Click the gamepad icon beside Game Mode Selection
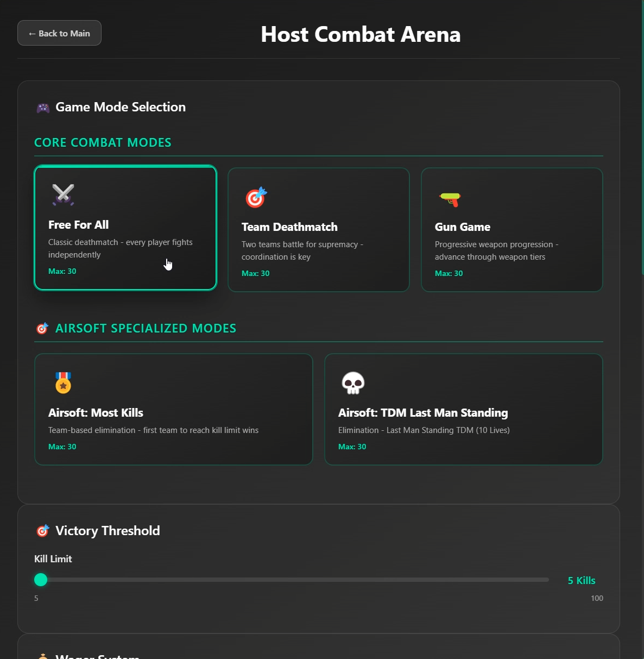 coord(43,108)
